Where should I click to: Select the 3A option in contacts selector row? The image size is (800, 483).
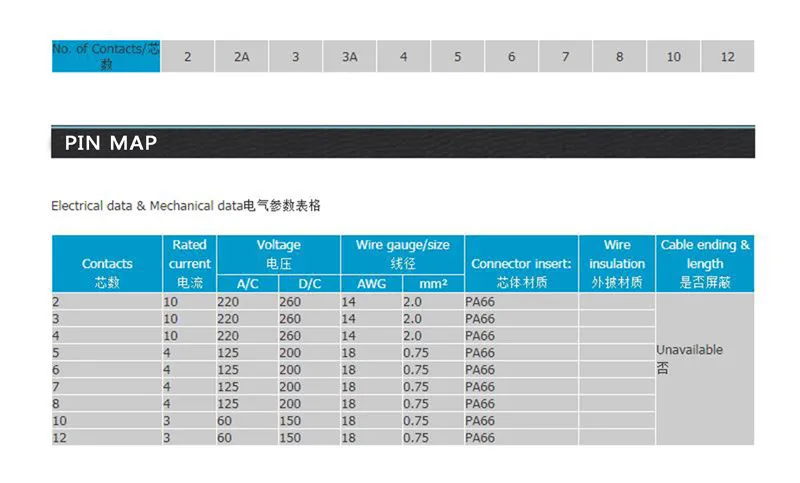click(x=349, y=57)
